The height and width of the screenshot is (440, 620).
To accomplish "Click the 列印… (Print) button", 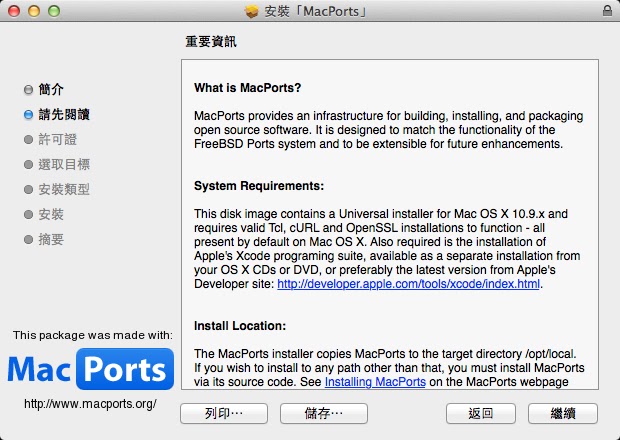I will click(224, 414).
